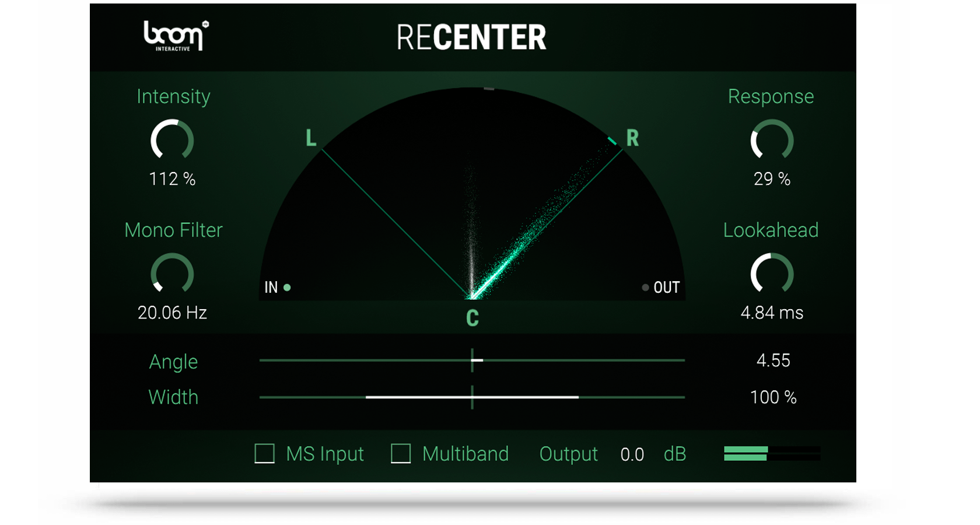Viewport: 980px width, 525px height.
Task: Click the dB unit label
Action: (x=674, y=454)
